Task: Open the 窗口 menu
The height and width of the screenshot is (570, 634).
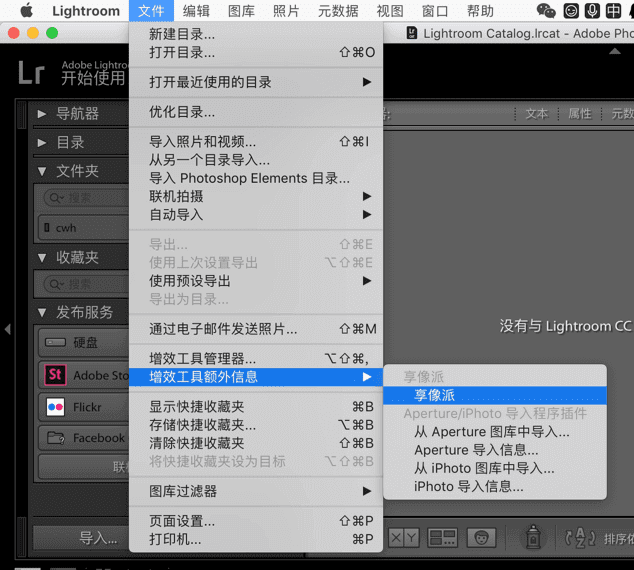Action: coord(435,11)
